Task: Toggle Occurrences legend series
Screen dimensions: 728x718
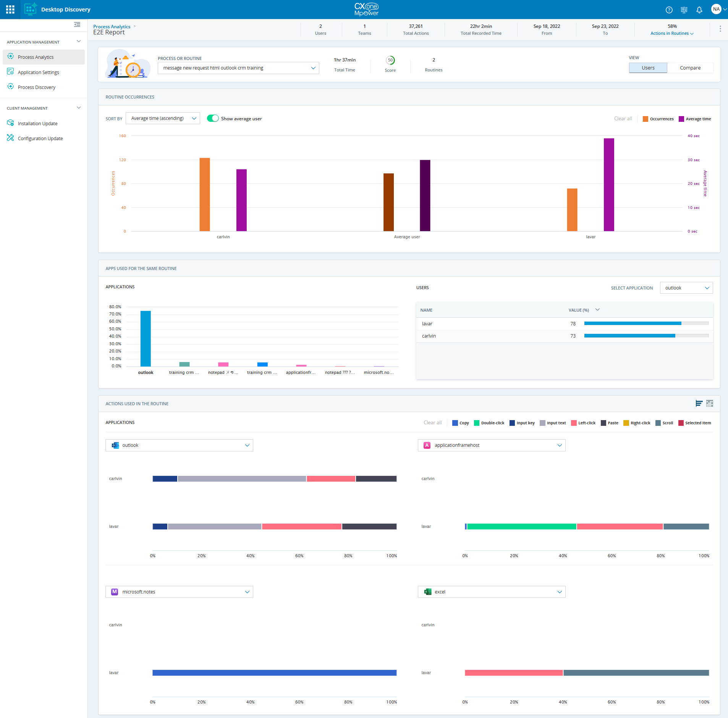Action: coord(658,119)
